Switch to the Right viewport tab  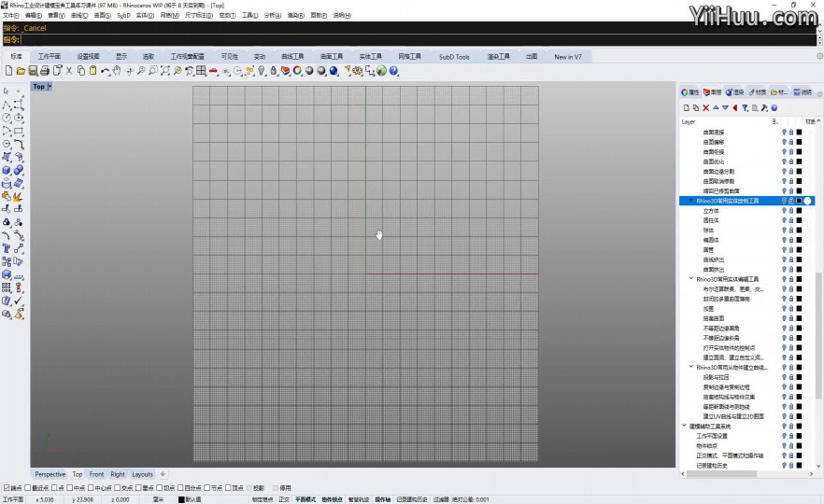118,474
